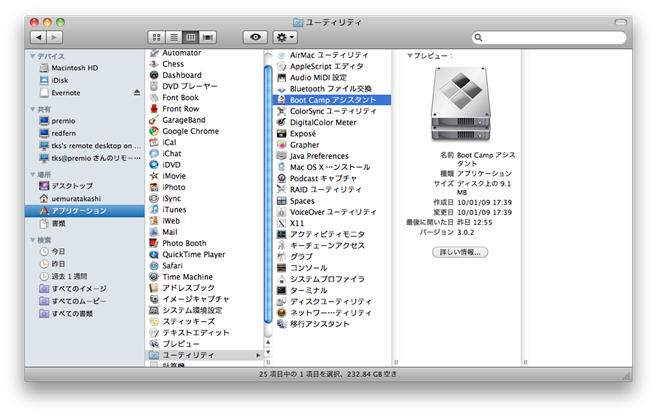Select the Photo Booth app icon
Viewport: 657px width, 416px height.
[x=154, y=243]
